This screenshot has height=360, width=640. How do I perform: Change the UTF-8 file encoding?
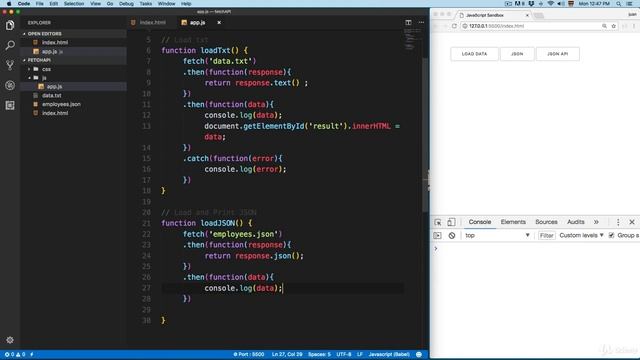[x=344, y=354]
